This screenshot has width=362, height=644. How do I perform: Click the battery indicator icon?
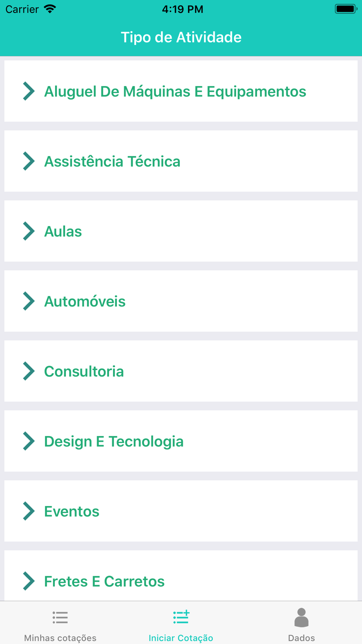coord(346,9)
